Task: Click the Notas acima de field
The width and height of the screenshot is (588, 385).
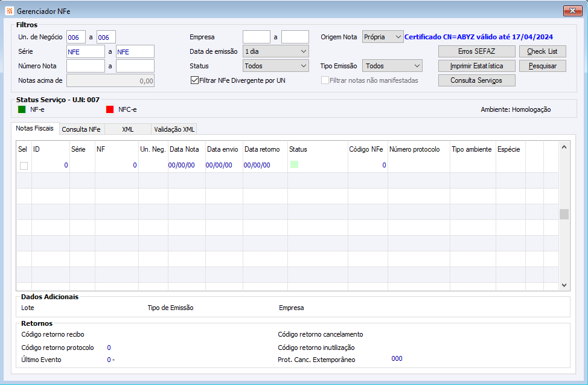Action: (x=110, y=80)
